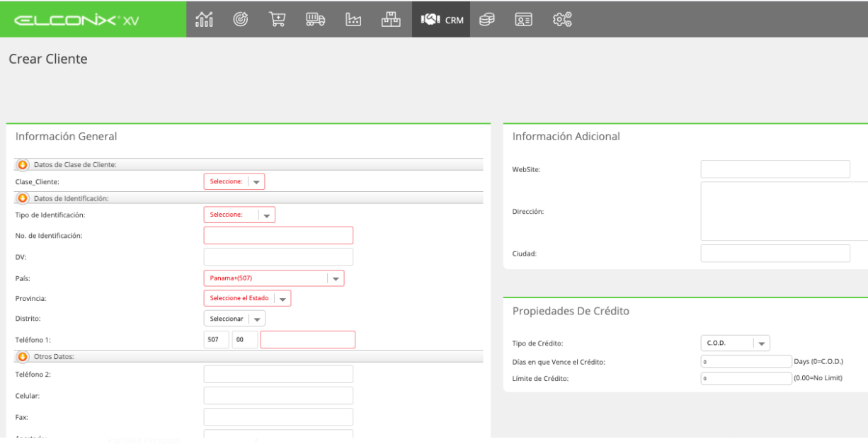Open the ID card human resources icon
The height and width of the screenshot is (444, 868).
(523, 20)
